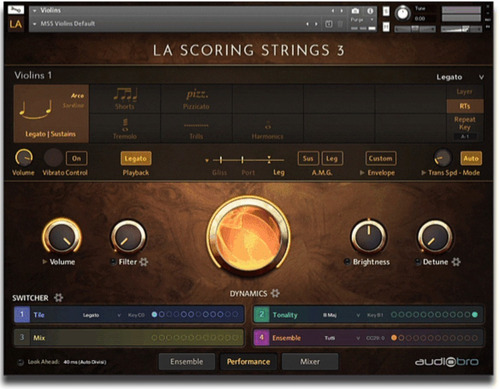Open the Detune settings gear
The image size is (500, 389).
pyautogui.click(x=456, y=262)
